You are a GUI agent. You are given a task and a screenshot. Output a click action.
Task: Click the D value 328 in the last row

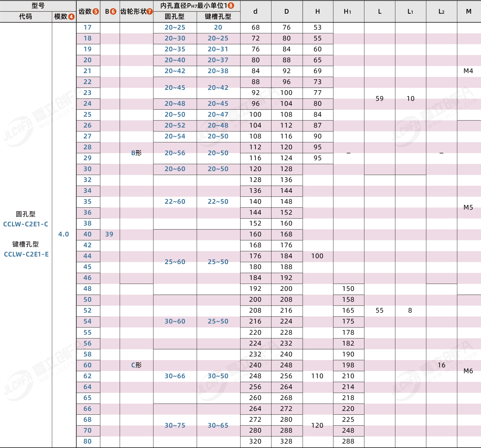287,441
